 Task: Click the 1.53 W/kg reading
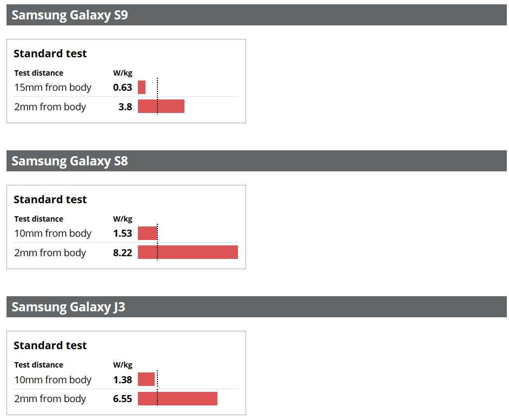tap(123, 234)
